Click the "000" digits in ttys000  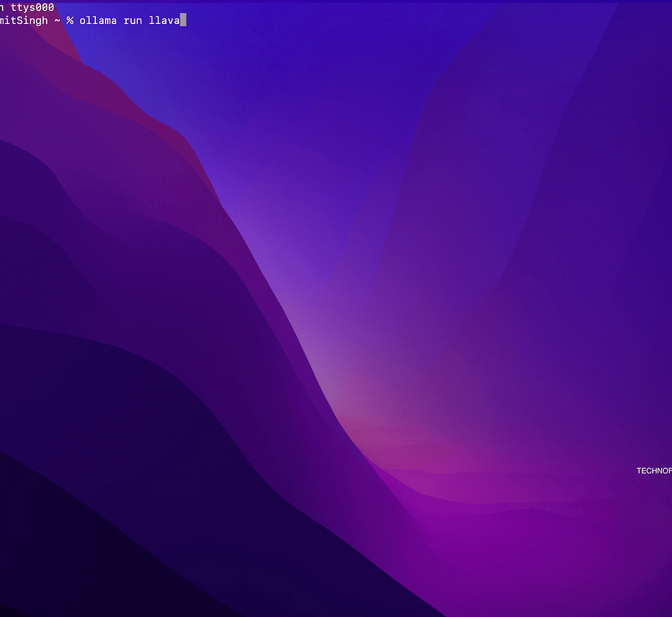pyautogui.click(x=45, y=8)
